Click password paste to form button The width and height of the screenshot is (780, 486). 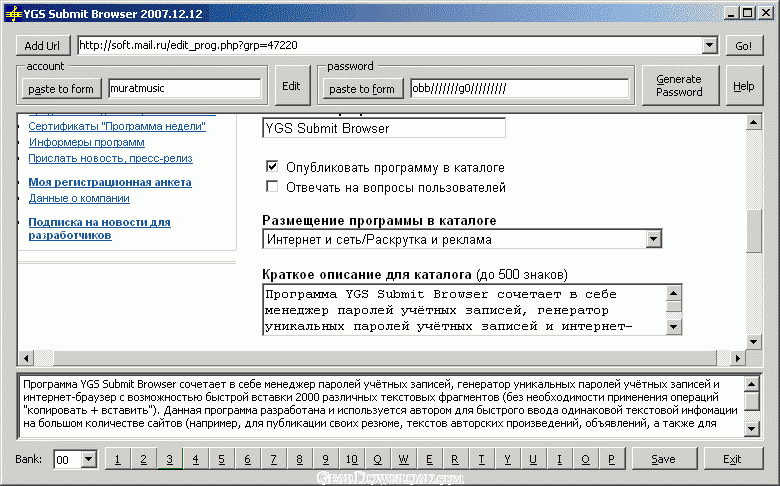[362, 89]
